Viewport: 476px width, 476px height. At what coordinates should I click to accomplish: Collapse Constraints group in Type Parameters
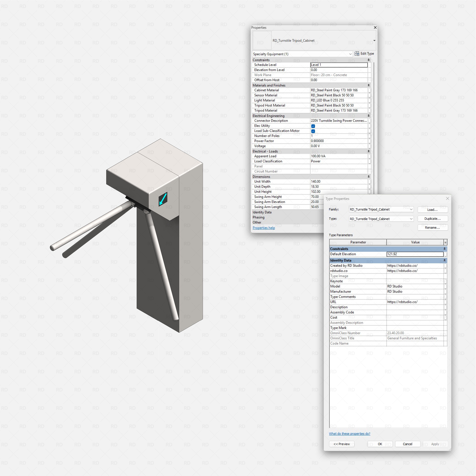(x=444, y=249)
